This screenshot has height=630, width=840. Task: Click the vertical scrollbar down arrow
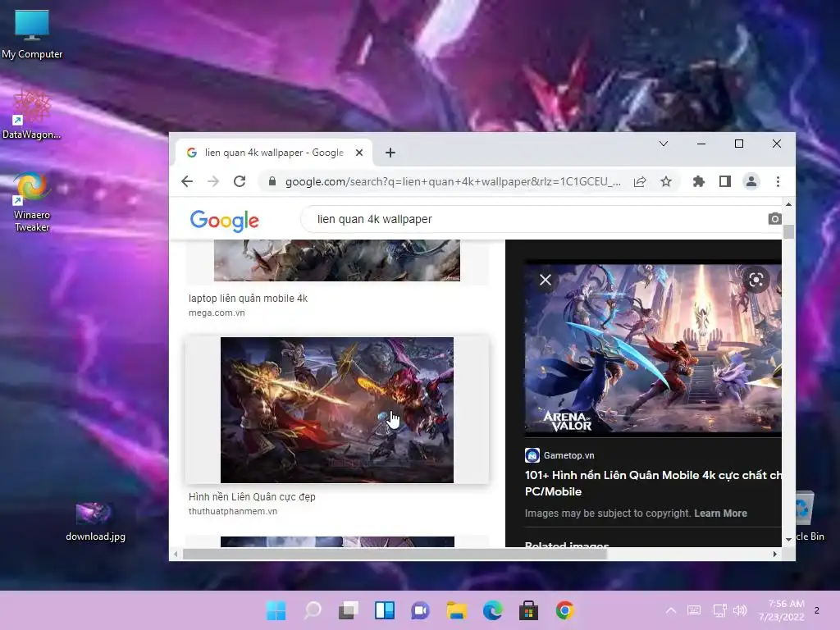click(x=788, y=540)
